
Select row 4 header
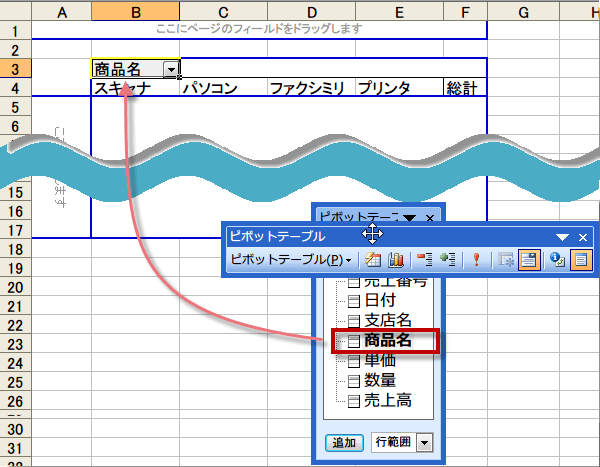point(15,88)
